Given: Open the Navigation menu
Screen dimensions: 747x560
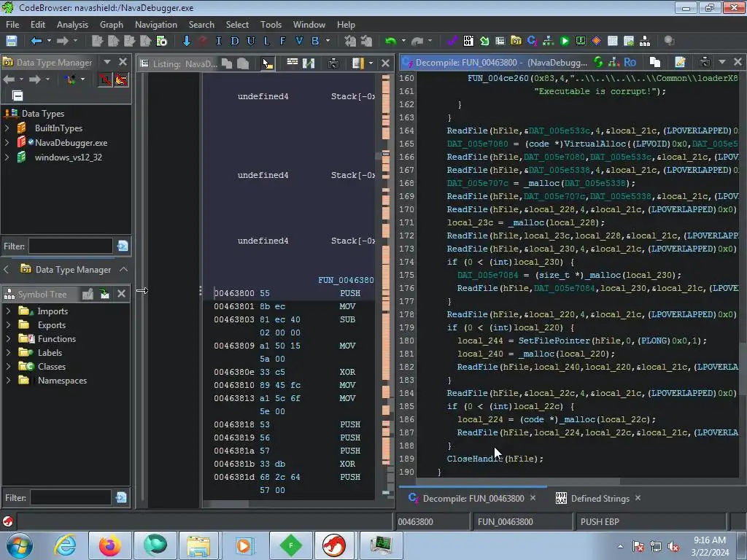Looking at the screenshot, I should coord(156,25).
